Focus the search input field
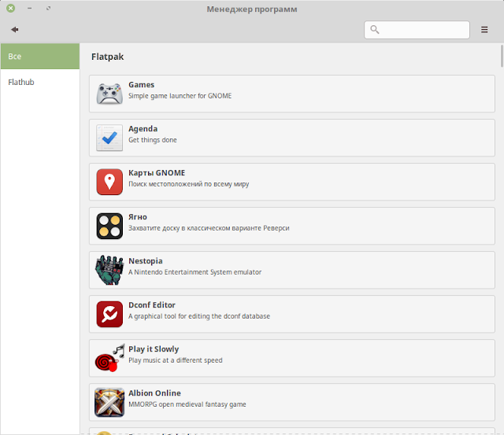 click(x=417, y=30)
